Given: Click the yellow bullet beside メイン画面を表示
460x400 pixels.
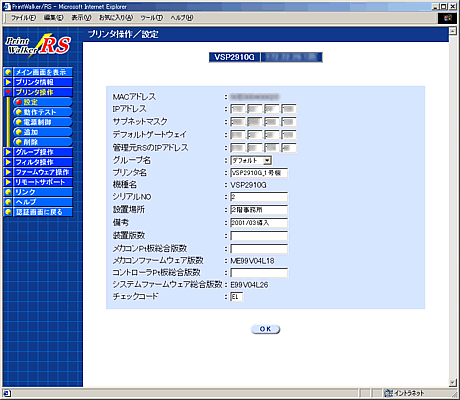Looking at the screenshot, I should [x=8, y=72].
